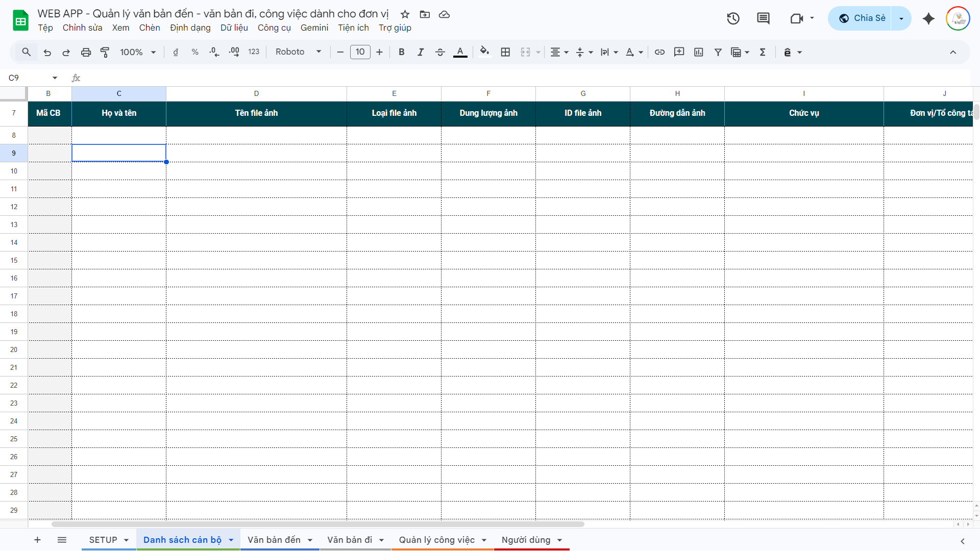Image resolution: width=980 pixels, height=551 pixels.
Task: Open the fill color paint bucket
Action: click(484, 52)
